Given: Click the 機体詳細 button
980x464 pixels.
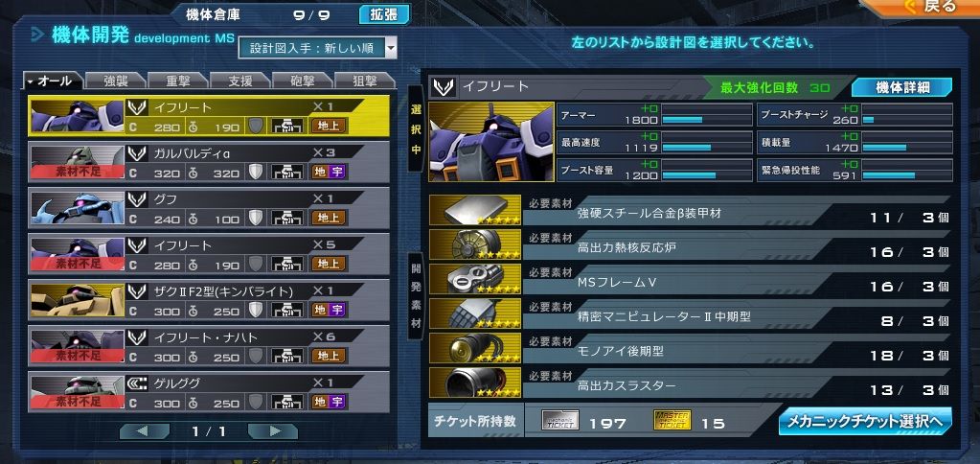Looking at the screenshot, I should [x=901, y=87].
